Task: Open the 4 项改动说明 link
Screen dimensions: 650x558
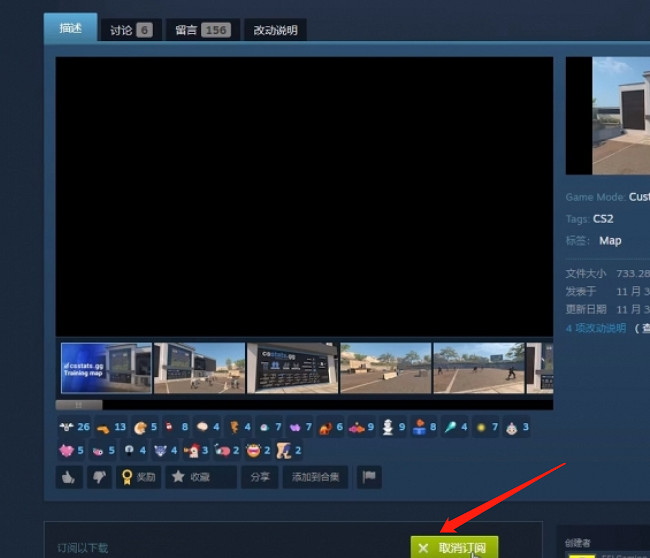Action: (596, 328)
